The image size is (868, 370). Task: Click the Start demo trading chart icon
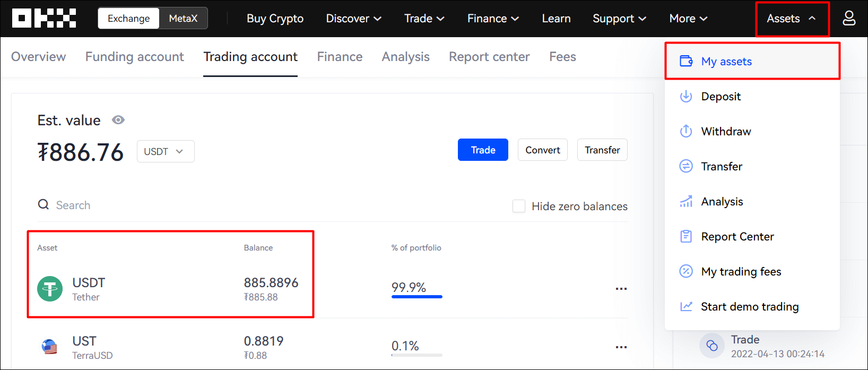click(x=686, y=306)
